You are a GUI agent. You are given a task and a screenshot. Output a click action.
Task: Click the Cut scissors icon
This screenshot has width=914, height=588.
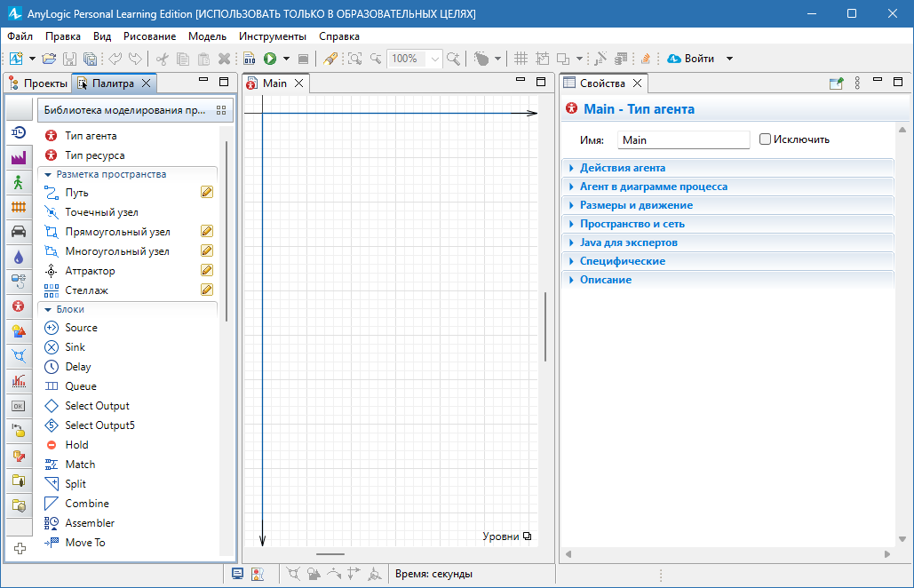(x=163, y=59)
